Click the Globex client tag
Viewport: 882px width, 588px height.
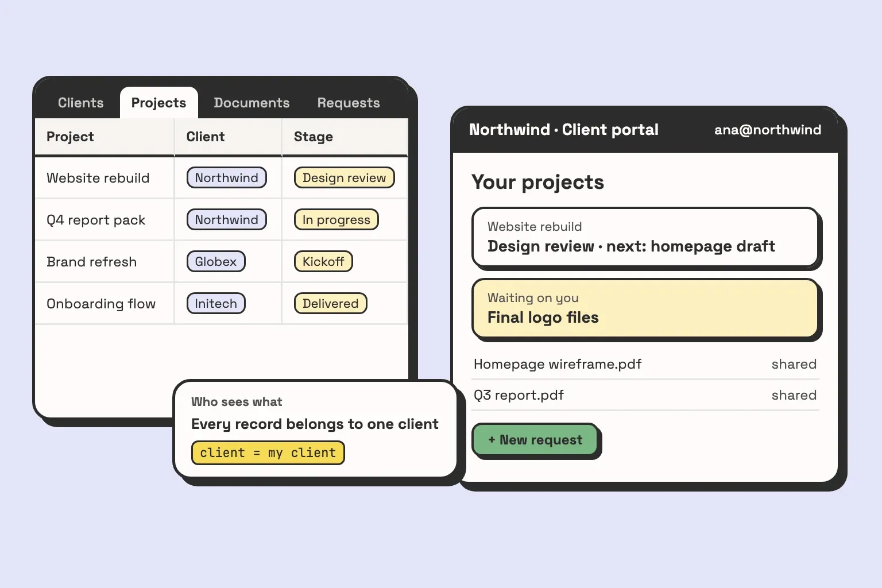click(216, 262)
